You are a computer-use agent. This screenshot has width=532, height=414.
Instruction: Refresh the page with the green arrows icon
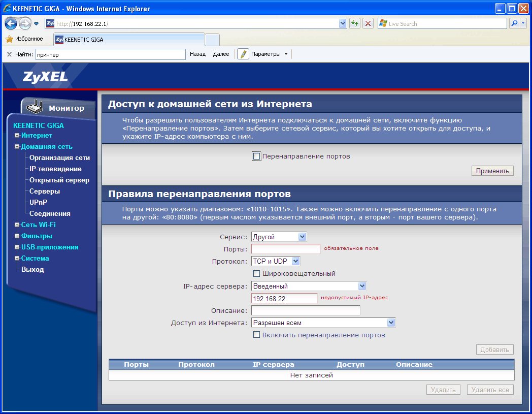[x=355, y=23]
